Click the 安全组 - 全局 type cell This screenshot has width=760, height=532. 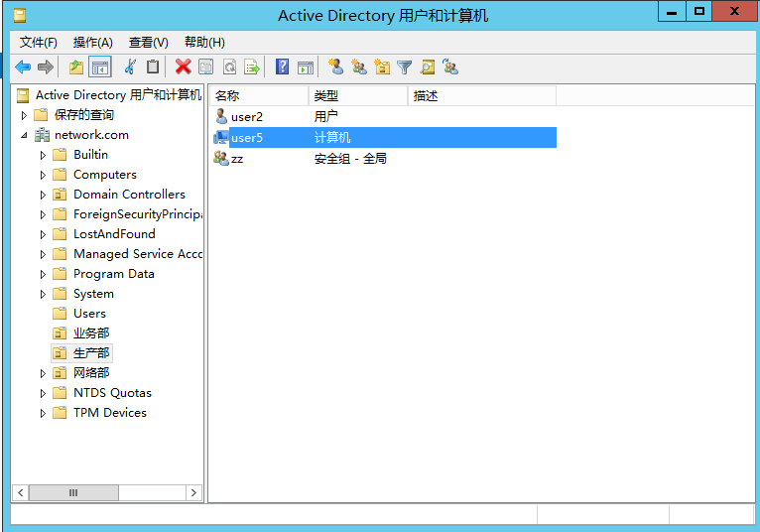pos(350,159)
